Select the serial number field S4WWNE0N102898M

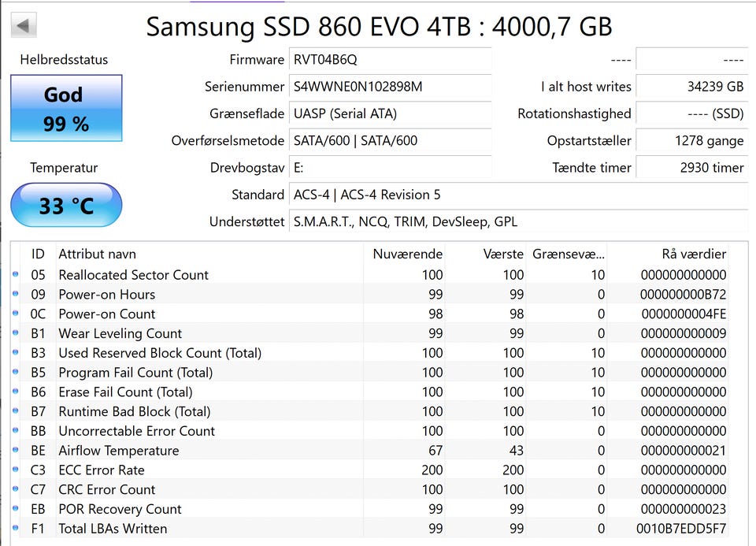390,87
